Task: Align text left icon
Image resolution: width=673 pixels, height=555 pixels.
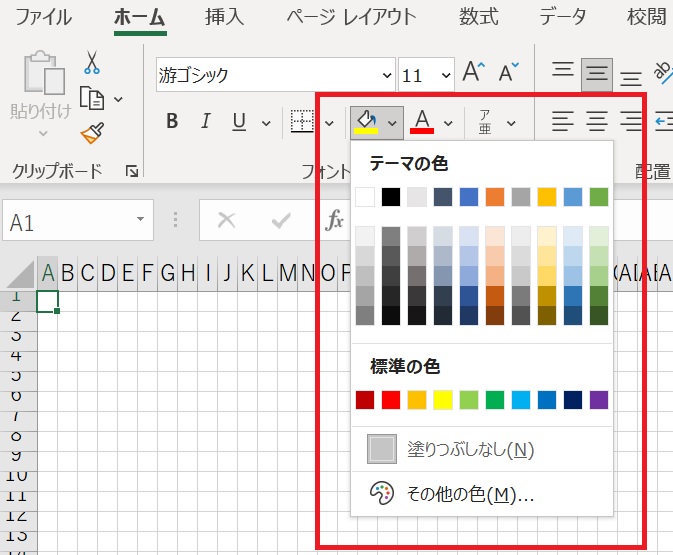Action: (563, 121)
